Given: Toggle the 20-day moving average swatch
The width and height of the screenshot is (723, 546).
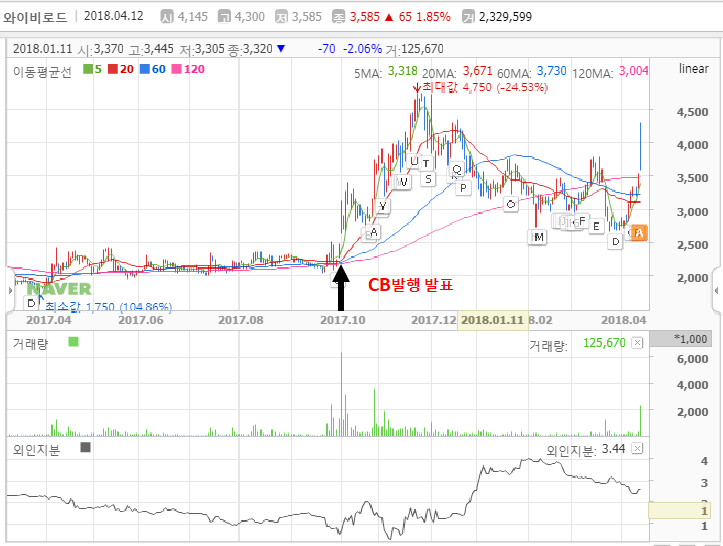Looking at the screenshot, I should tap(113, 69).
